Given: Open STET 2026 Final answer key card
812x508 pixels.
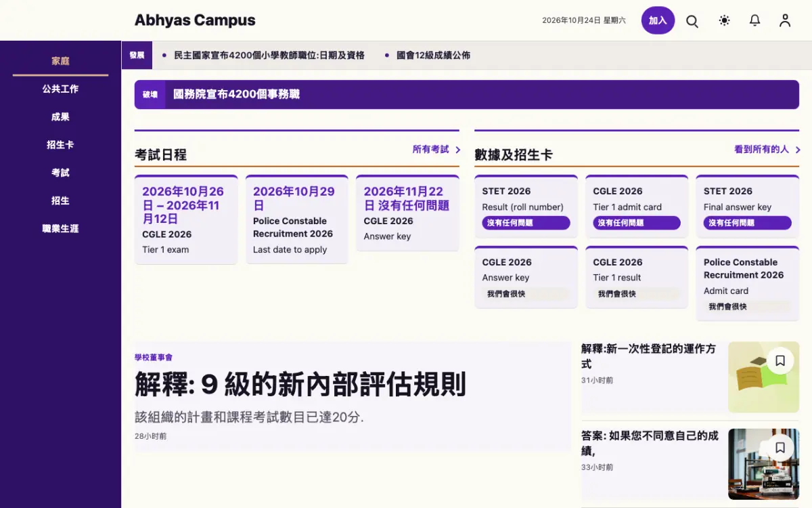Looking at the screenshot, I should tap(747, 207).
